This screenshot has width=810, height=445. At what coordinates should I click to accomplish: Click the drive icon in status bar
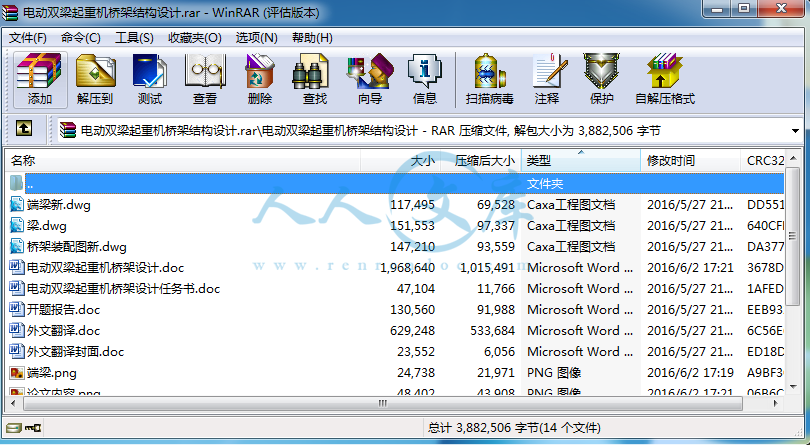14,428
